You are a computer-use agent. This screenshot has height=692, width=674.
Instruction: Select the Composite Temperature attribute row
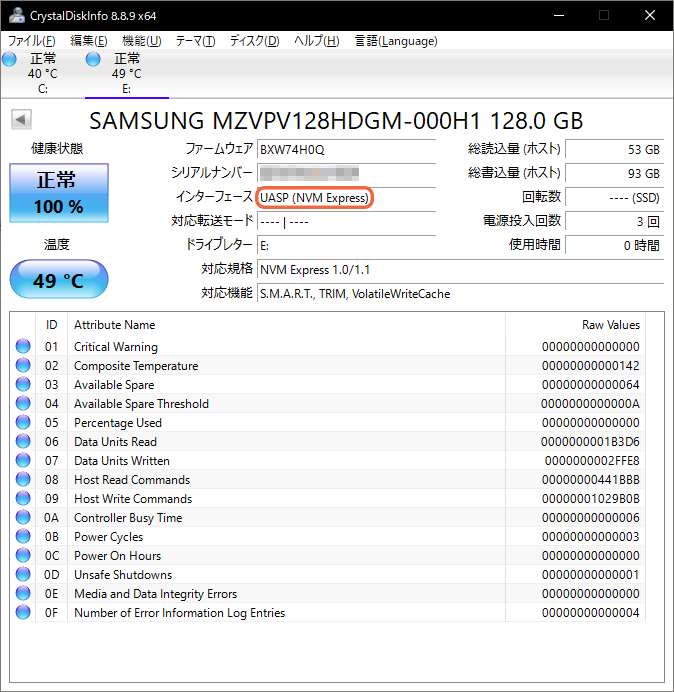(328, 365)
